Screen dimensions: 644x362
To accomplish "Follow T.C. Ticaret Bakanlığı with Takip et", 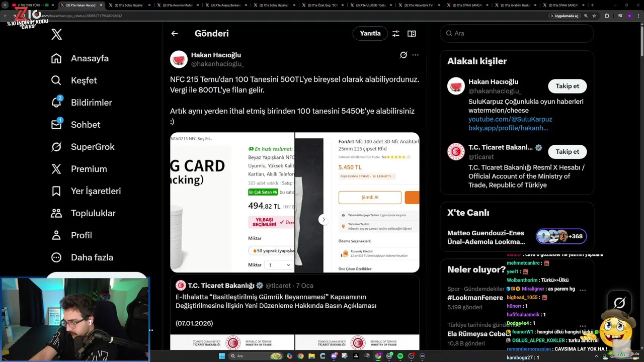I will [568, 151].
